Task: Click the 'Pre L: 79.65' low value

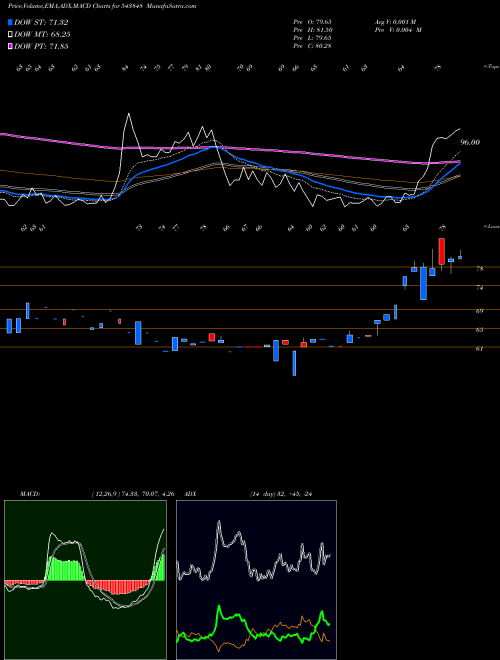Action: click(312, 38)
